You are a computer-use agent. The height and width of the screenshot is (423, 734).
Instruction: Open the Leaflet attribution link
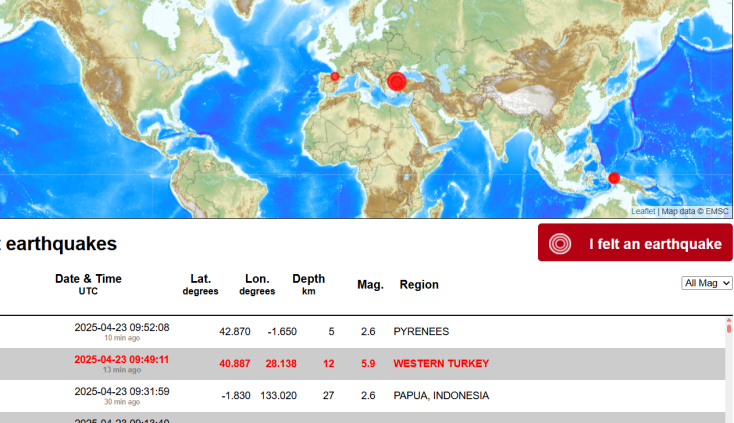[643, 211]
